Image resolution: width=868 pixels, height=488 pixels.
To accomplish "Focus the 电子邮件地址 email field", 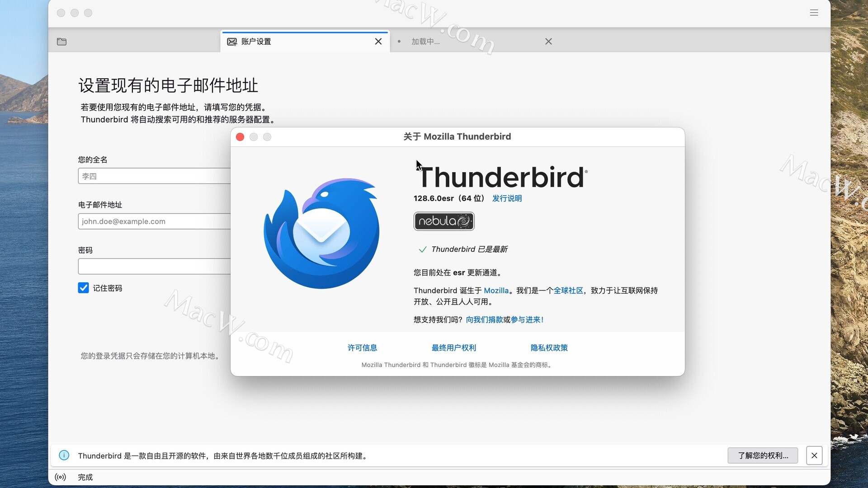I will coord(154,221).
